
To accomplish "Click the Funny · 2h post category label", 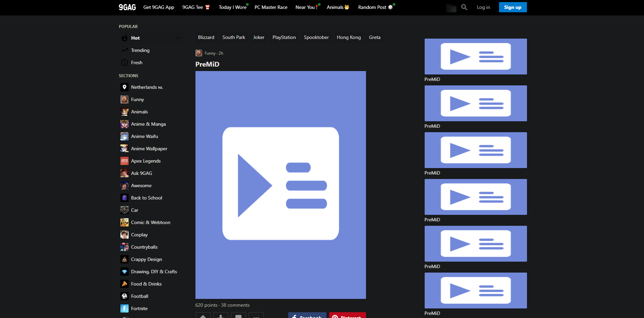I will pos(214,53).
